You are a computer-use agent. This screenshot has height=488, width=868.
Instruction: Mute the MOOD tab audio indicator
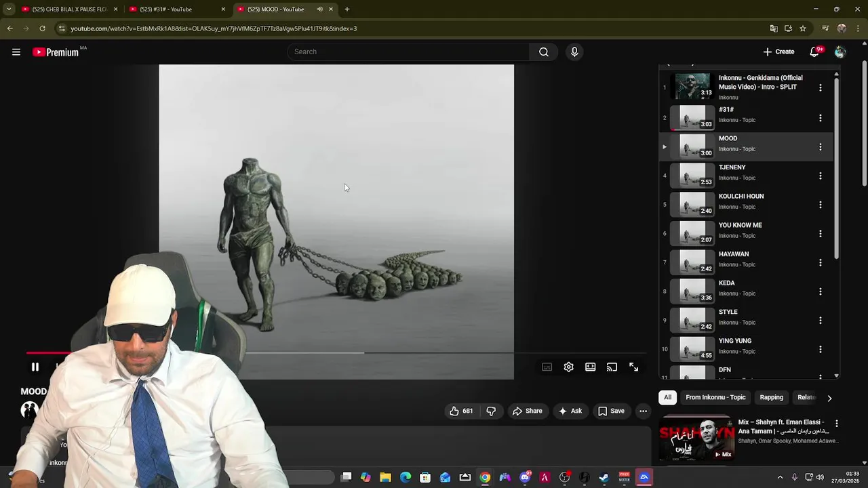coord(319,9)
